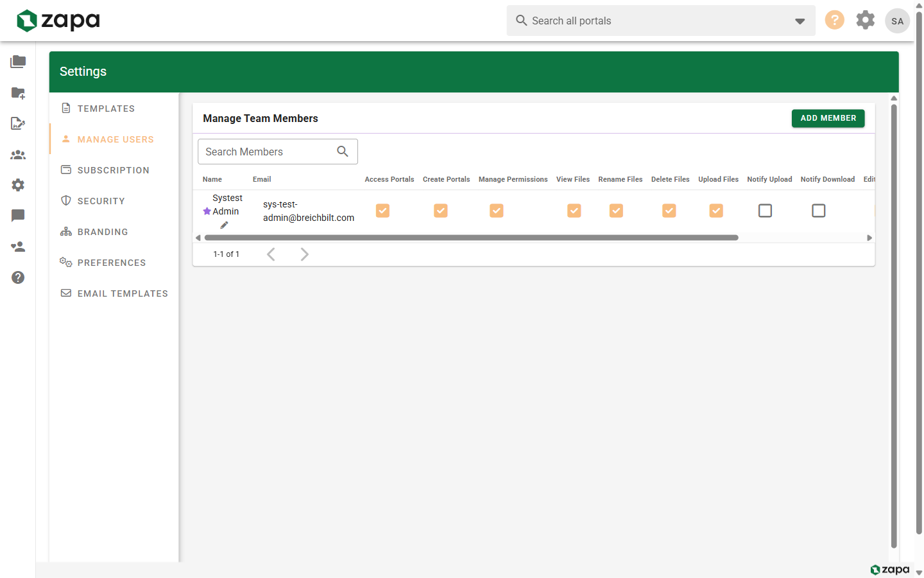Click the View Files column header
The width and height of the screenshot is (924, 578).
573,179
